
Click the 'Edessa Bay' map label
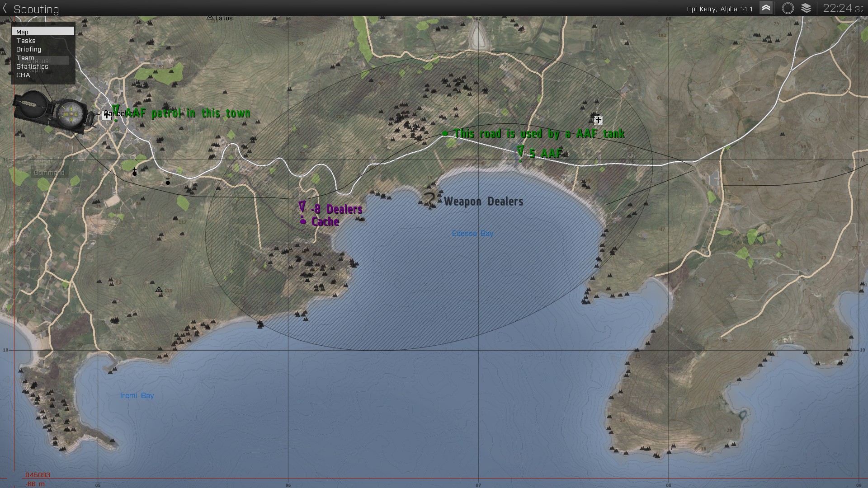tap(473, 233)
